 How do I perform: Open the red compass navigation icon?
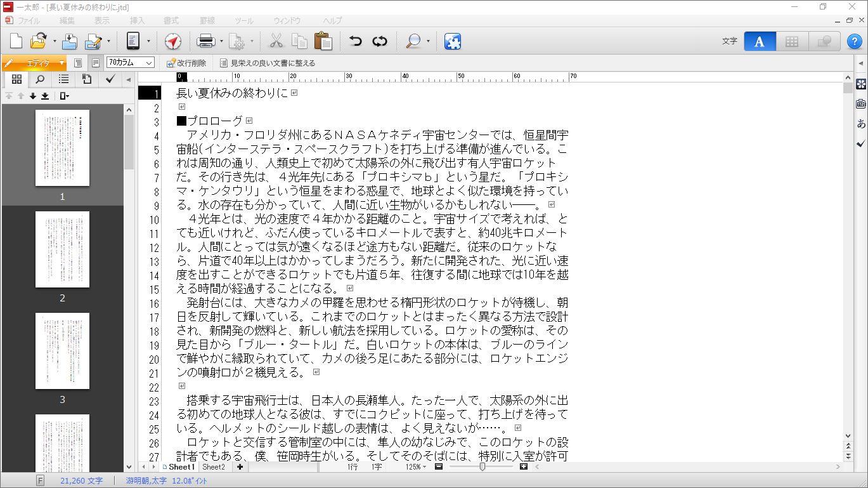(172, 41)
